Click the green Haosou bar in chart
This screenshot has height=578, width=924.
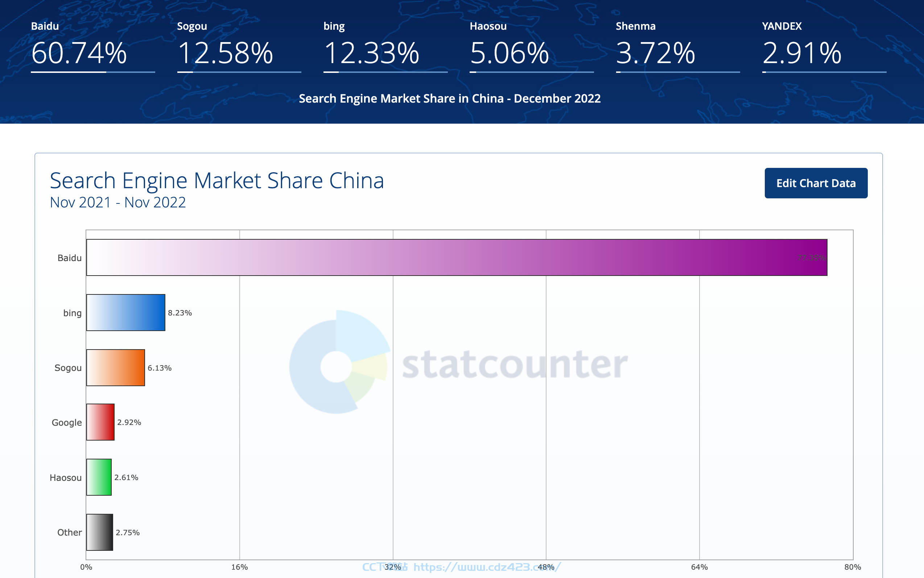click(x=99, y=477)
